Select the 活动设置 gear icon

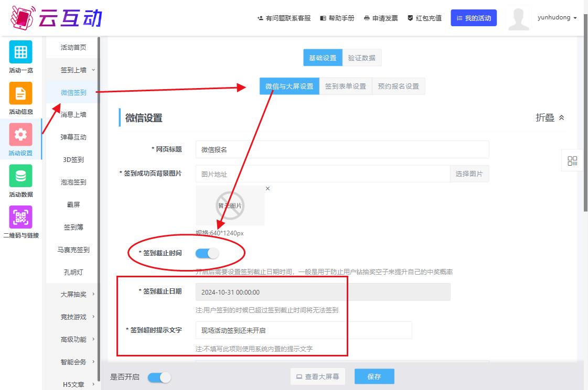pos(20,135)
